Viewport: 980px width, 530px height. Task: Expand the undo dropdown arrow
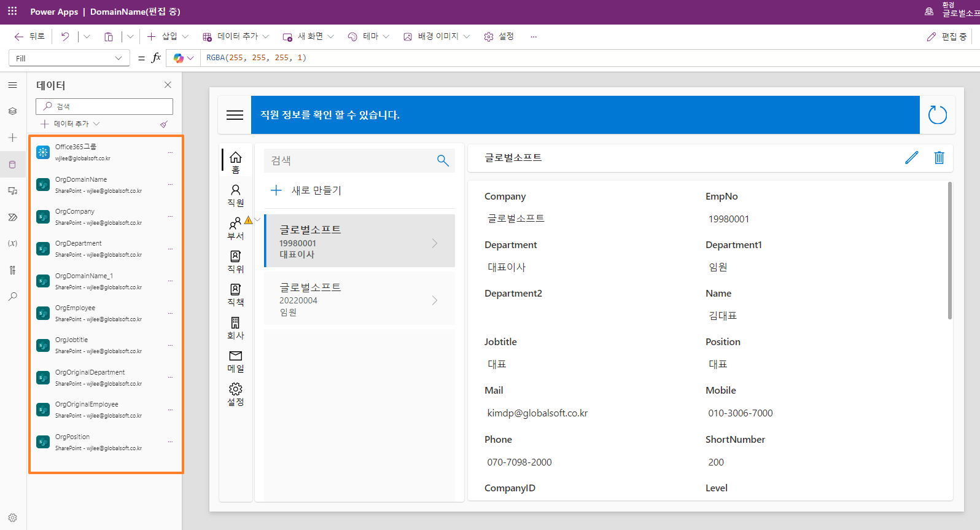87,37
